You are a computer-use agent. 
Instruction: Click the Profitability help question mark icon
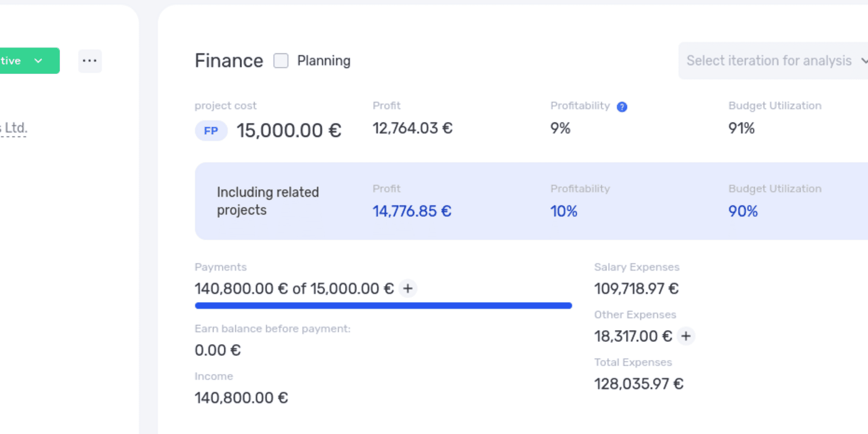tap(622, 107)
